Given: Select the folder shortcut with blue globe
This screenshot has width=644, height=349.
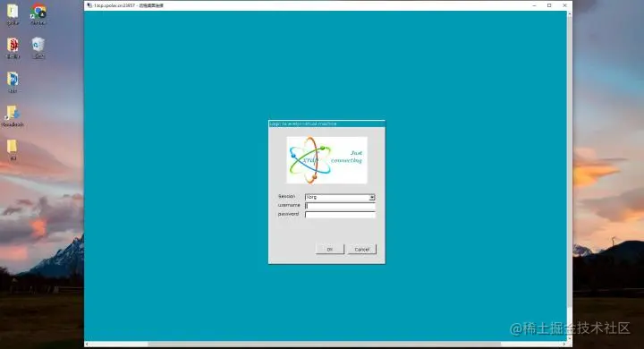Looking at the screenshot, I should pyautogui.click(x=13, y=115).
